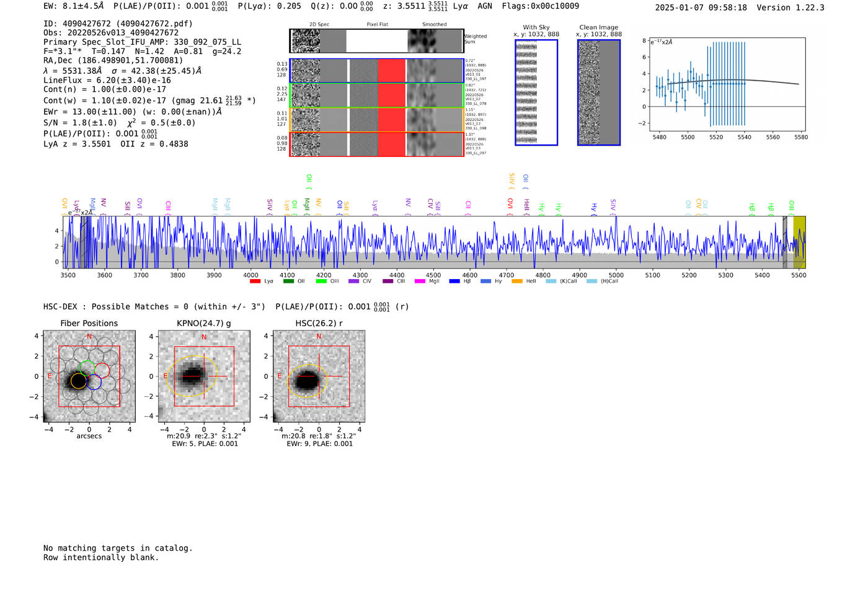Select the green-bordered fiber spectrum row
This screenshot has height=591, width=868.
tap(377, 95)
